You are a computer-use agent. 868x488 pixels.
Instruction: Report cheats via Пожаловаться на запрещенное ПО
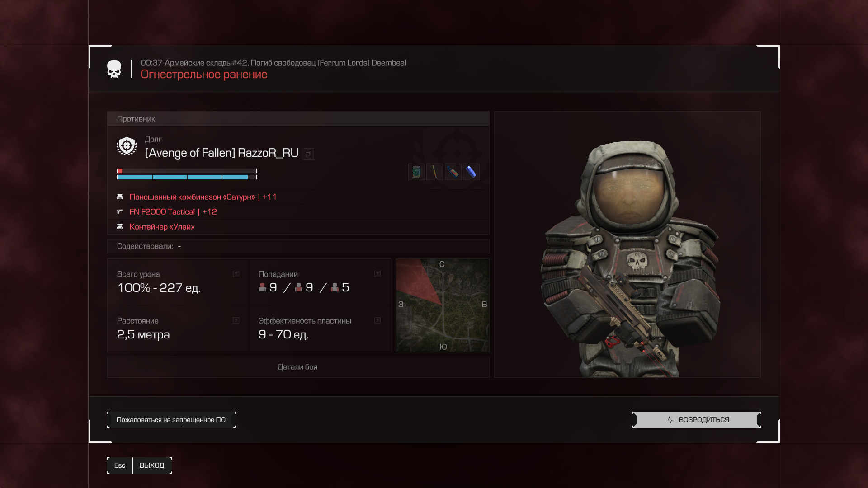click(x=171, y=420)
